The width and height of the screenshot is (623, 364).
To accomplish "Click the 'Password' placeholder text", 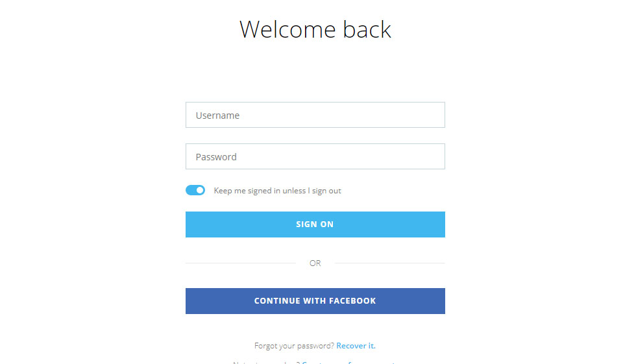I will pos(216,157).
